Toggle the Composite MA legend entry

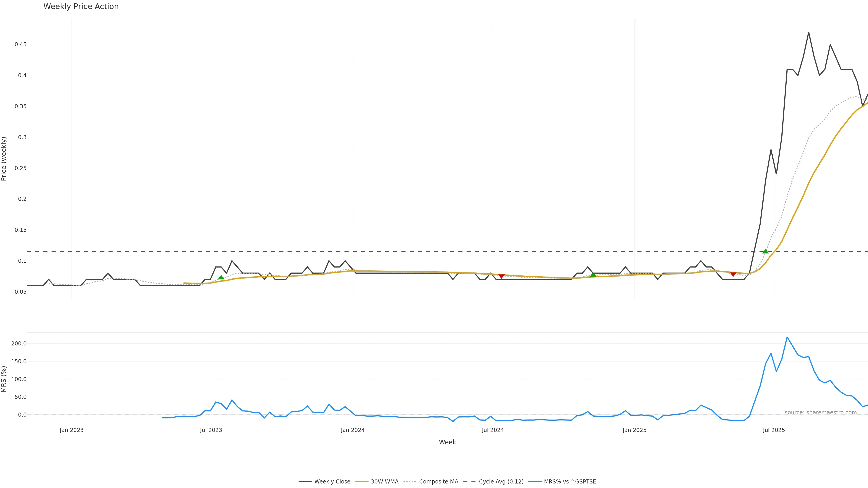(x=438, y=482)
